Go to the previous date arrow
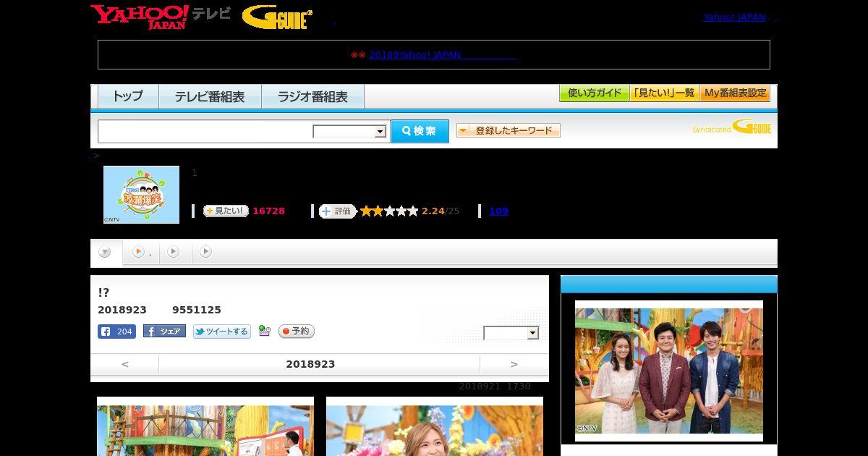Screen dimensions: 868x456 (124, 364)
